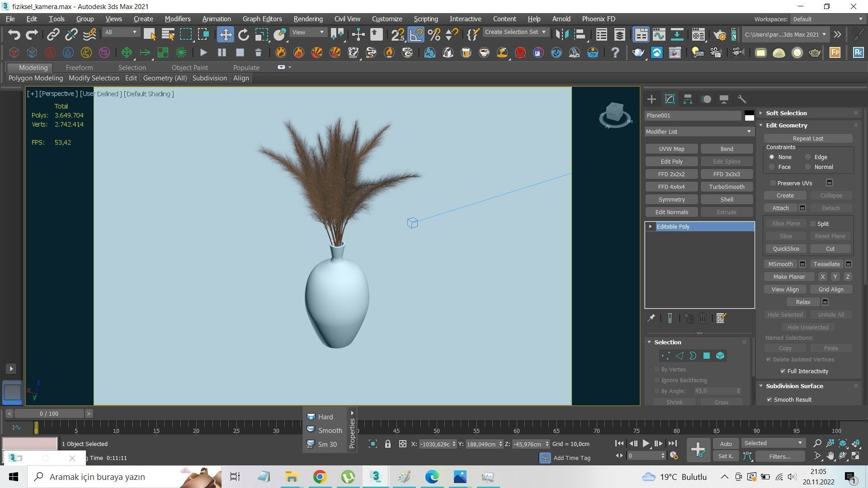Click the Plane001 object color swatch

coord(749,116)
